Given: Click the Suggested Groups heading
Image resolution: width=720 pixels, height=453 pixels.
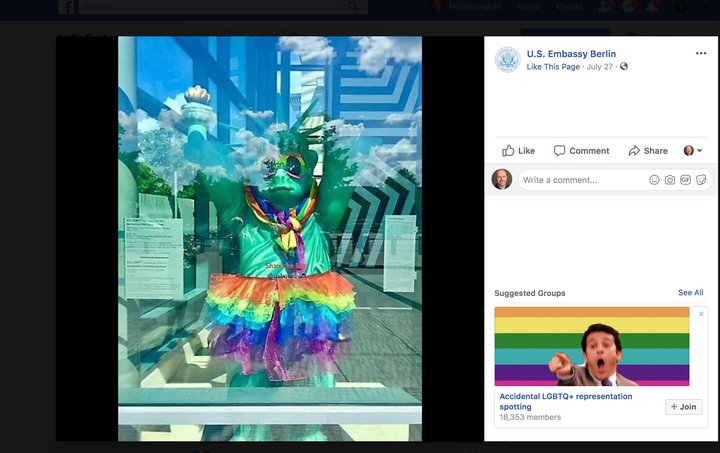Looking at the screenshot, I should point(530,293).
